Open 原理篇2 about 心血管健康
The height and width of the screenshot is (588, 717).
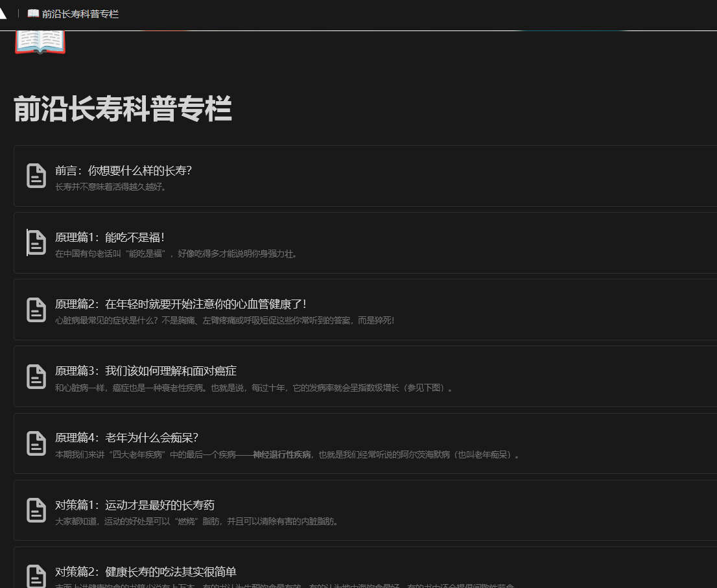tap(181, 304)
